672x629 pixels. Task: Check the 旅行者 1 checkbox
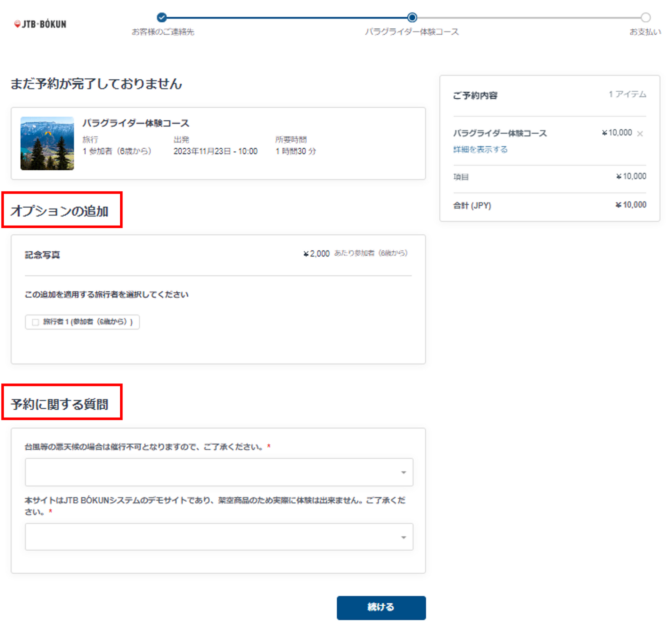[x=35, y=322]
